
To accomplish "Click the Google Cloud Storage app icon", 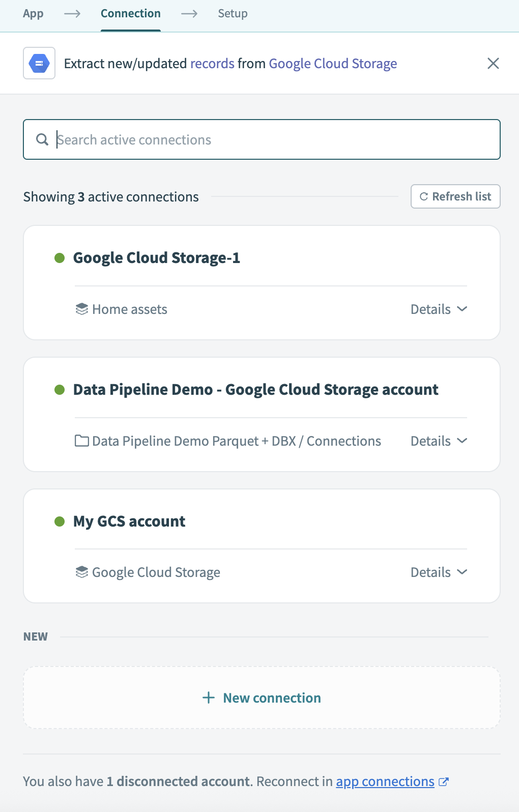I will click(39, 64).
